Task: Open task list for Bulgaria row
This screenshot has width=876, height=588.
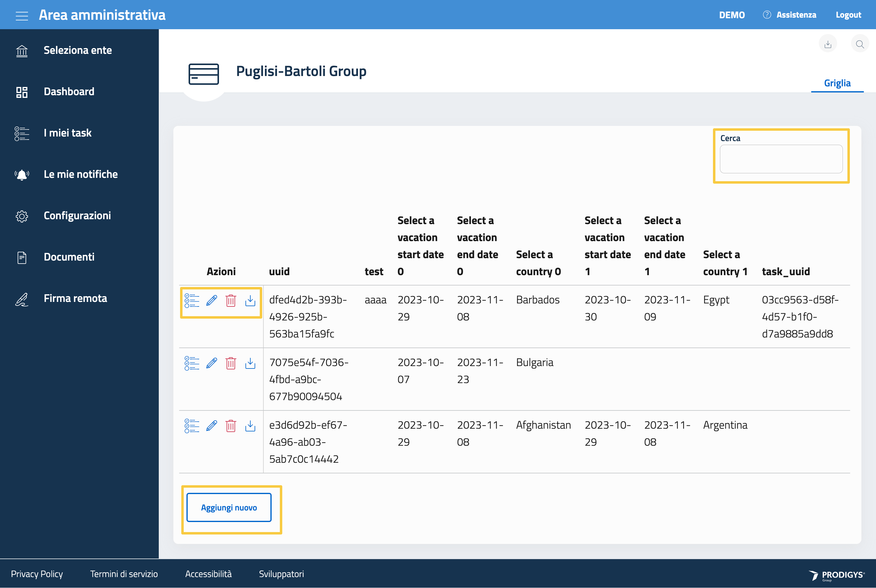Action: [x=192, y=363]
